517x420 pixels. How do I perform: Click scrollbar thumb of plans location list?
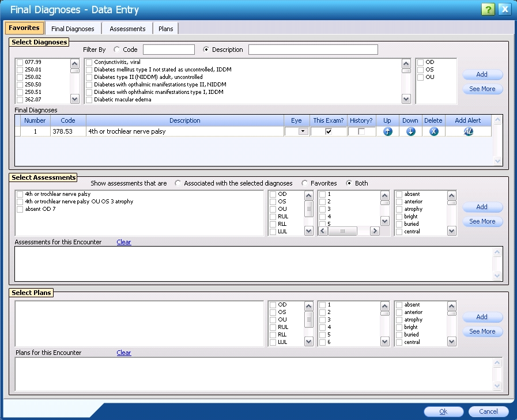coord(308,319)
